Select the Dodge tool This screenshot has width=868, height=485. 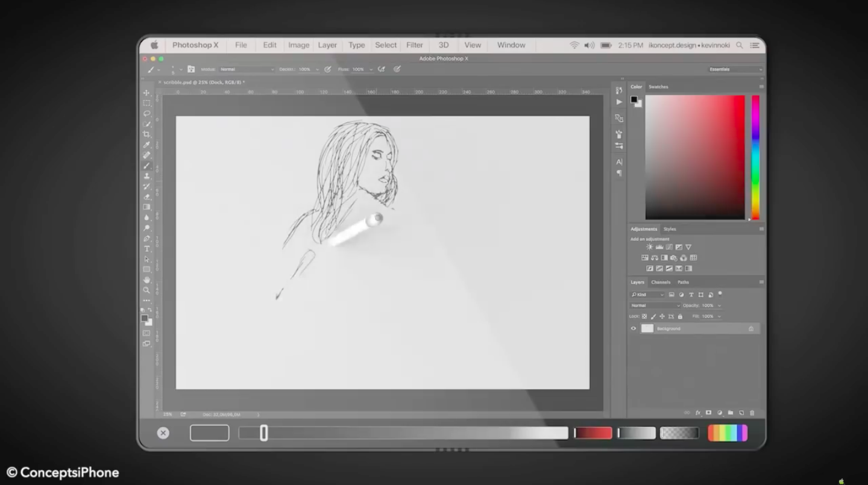tap(146, 228)
